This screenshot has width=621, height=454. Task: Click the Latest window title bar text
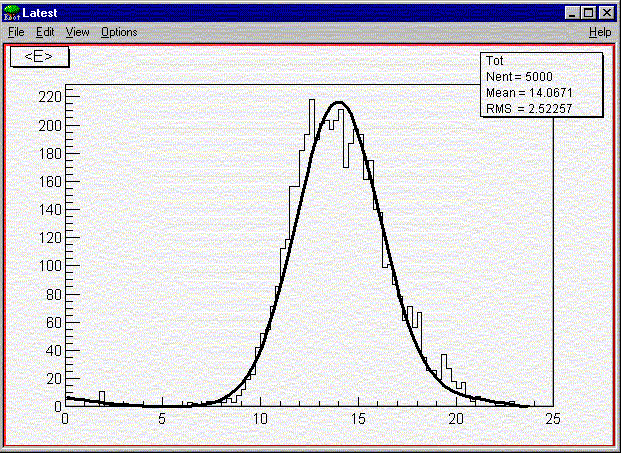point(41,12)
